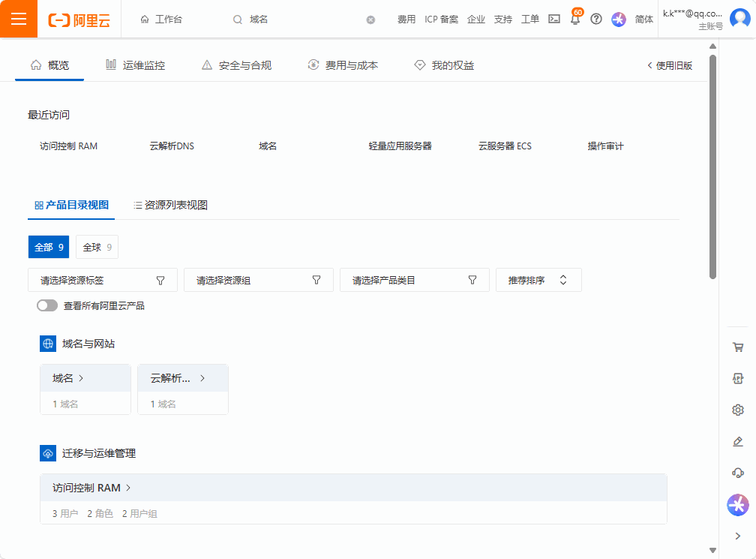Open the notifications bell
Screen dimensions: 756x559
pos(575,19)
